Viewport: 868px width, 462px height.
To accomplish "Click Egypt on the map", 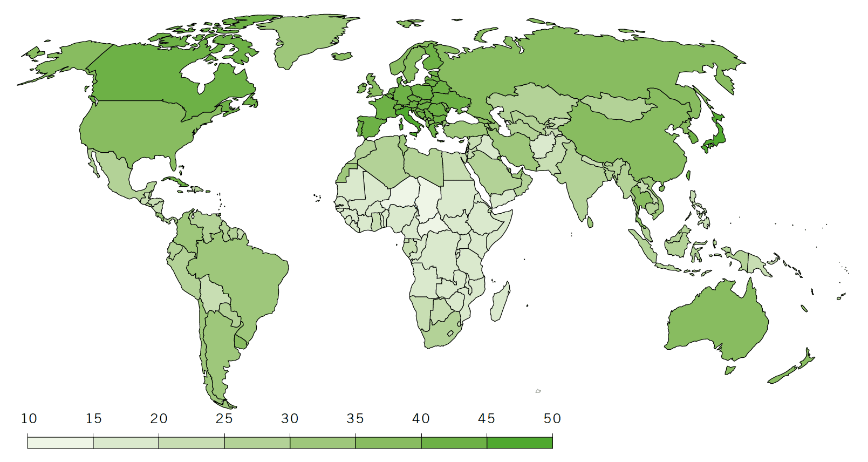I will coord(457,166).
